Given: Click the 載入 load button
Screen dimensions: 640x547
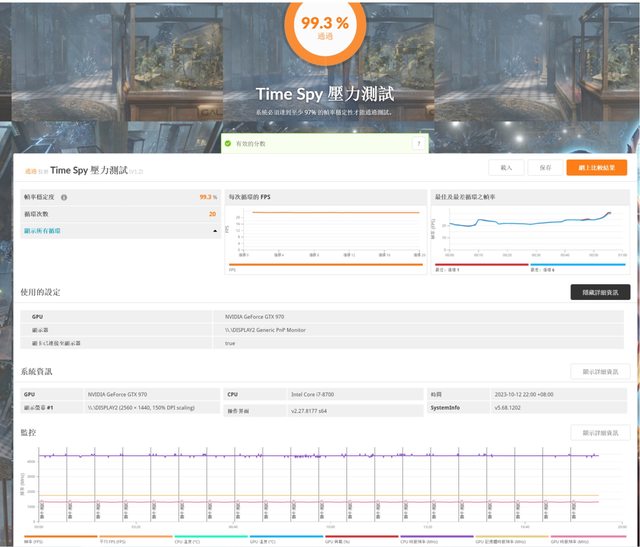Looking at the screenshot, I should click(506, 168).
